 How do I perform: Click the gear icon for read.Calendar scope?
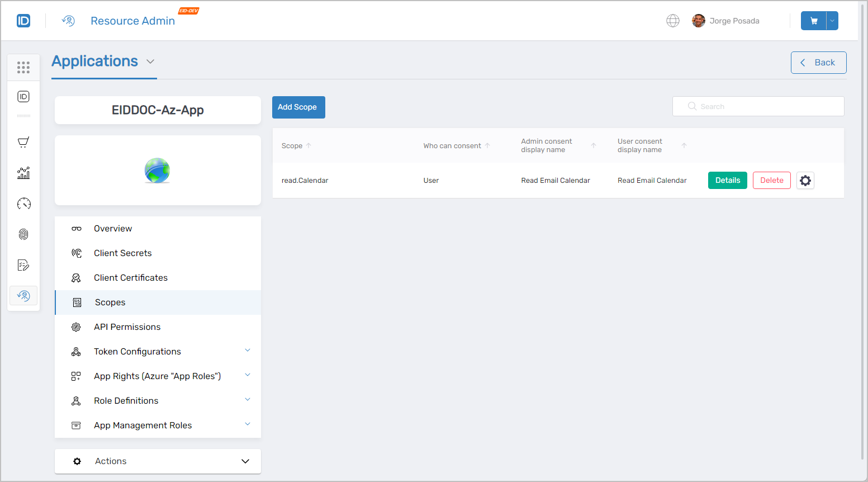pyautogui.click(x=805, y=181)
